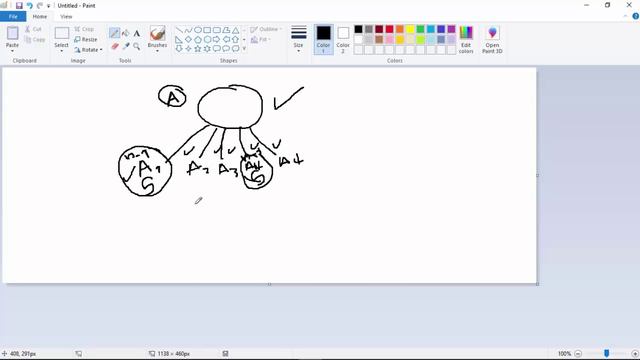The image size is (640, 360).
Task: Pick the red color swatch
Action: 389,29
